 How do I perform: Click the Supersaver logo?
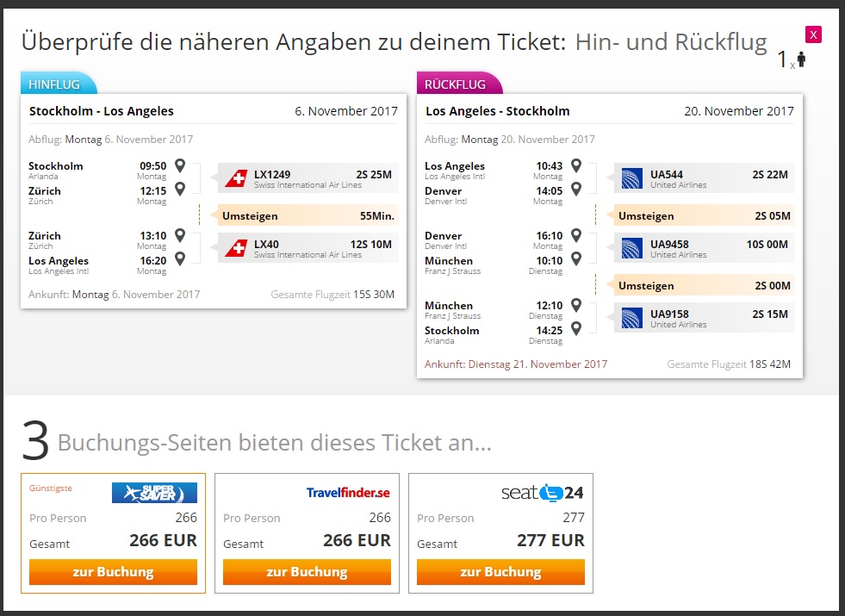(155, 493)
